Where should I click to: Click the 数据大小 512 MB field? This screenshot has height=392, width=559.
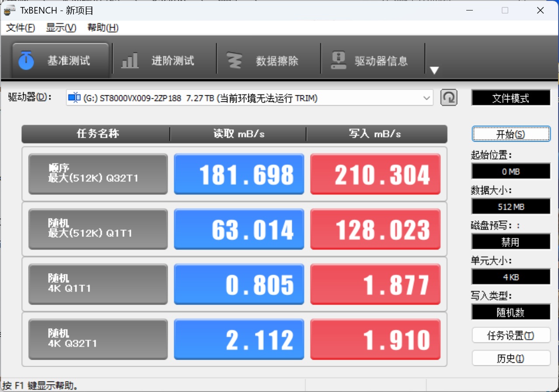511,206
